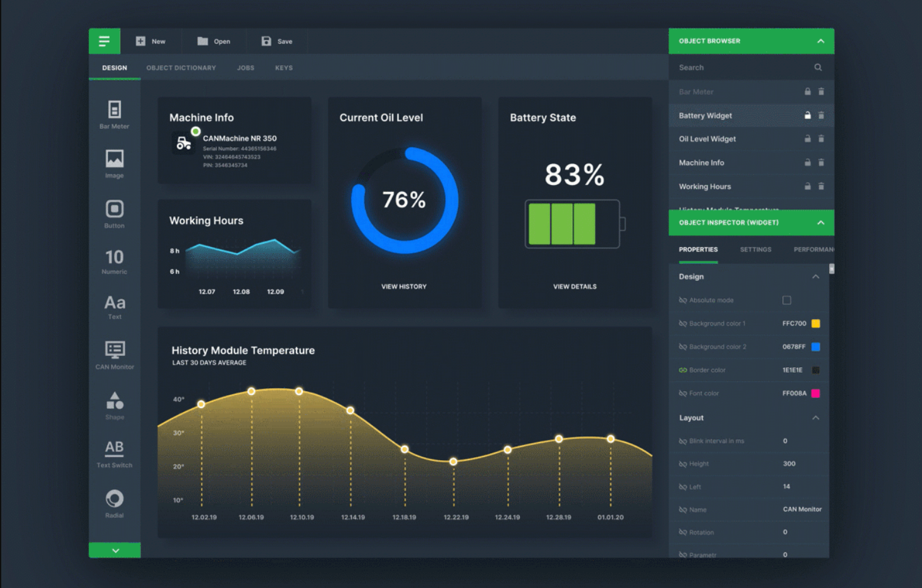Select the Image widget tool

point(114,164)
